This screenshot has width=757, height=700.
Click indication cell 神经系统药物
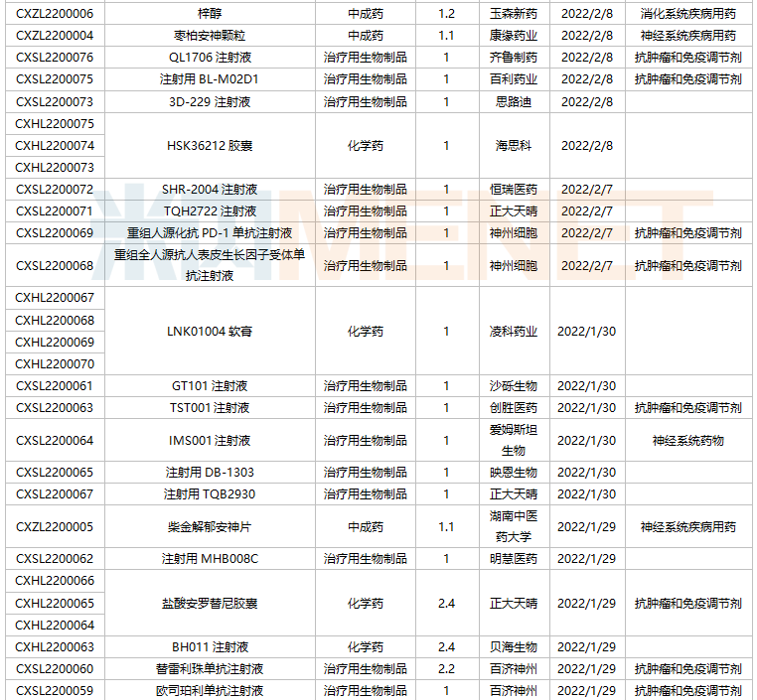688,441
